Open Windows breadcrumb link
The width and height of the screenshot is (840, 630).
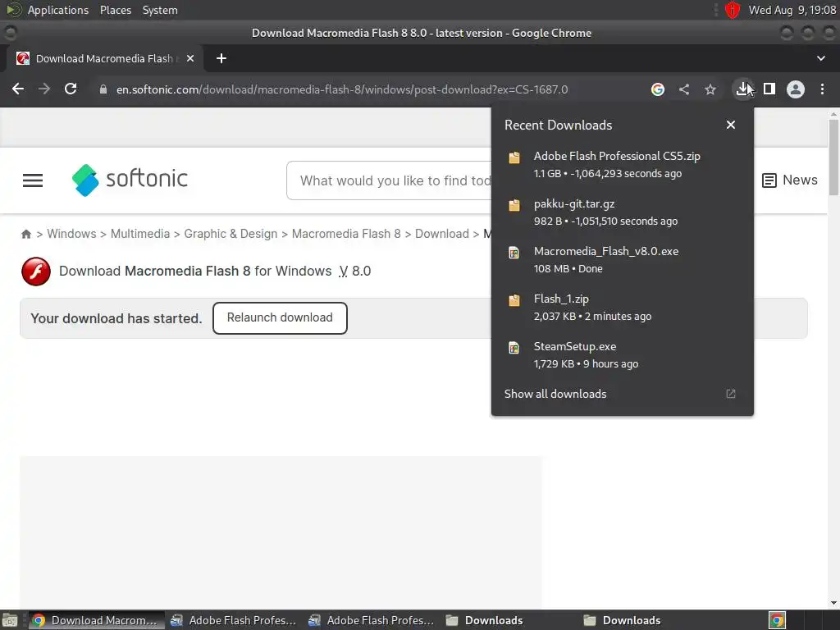71,234
